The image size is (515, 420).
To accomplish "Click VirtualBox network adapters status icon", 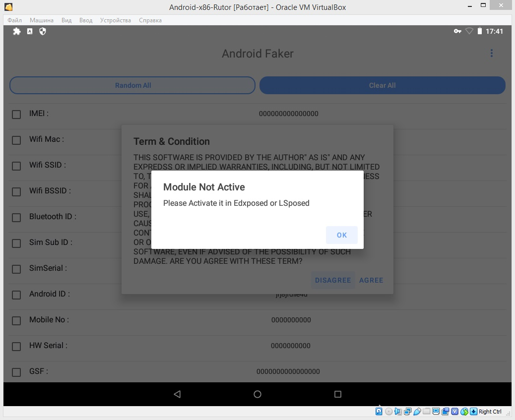I will click(x=408, y=412).
